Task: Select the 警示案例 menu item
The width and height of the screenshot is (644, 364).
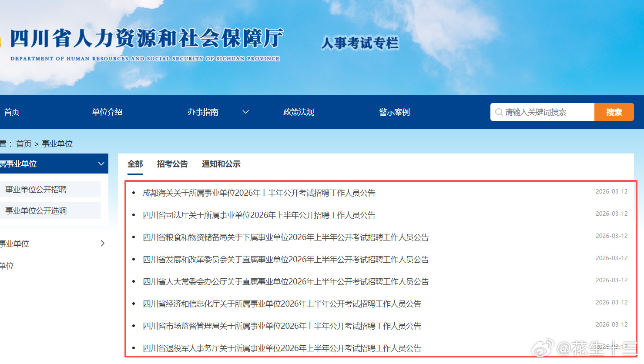Action: pos(394,112)
